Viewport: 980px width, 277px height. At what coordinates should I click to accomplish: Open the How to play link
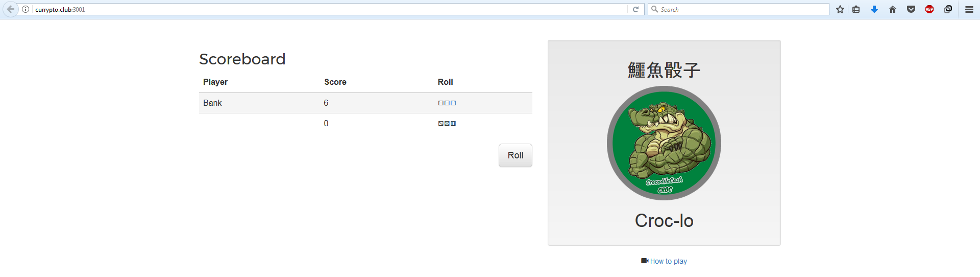(669, 261)
